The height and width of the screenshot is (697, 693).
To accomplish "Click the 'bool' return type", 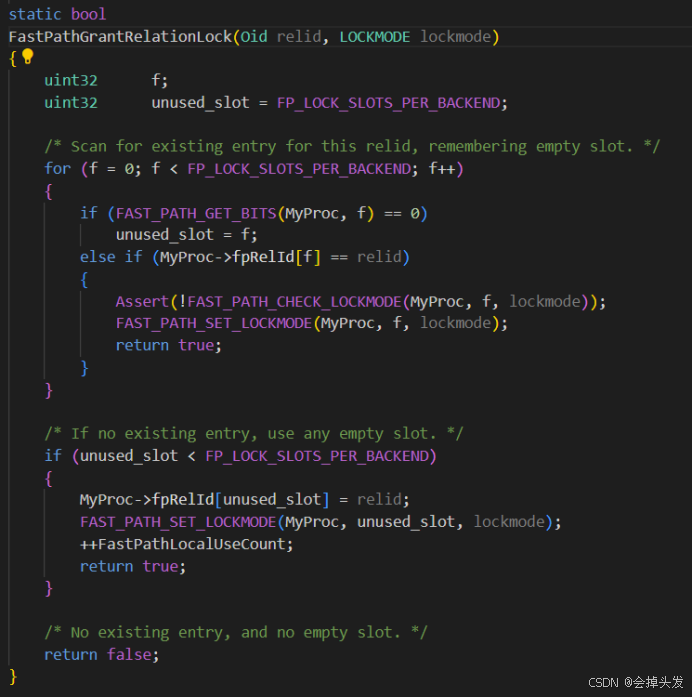I will pyautogui.click(x=88, y=14).
